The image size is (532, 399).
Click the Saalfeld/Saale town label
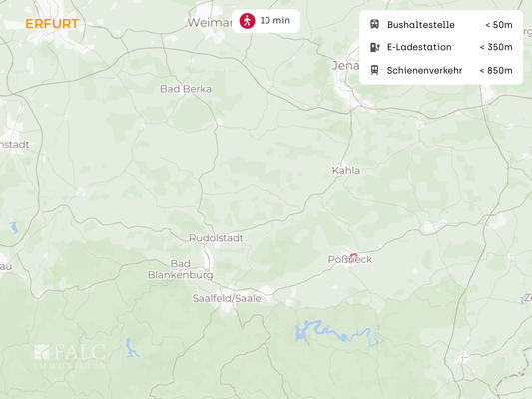pyautogui.click(x=227, y=298)
